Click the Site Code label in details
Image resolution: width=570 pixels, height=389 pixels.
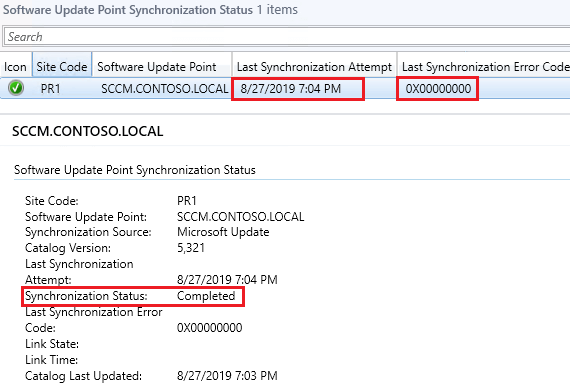52,201
